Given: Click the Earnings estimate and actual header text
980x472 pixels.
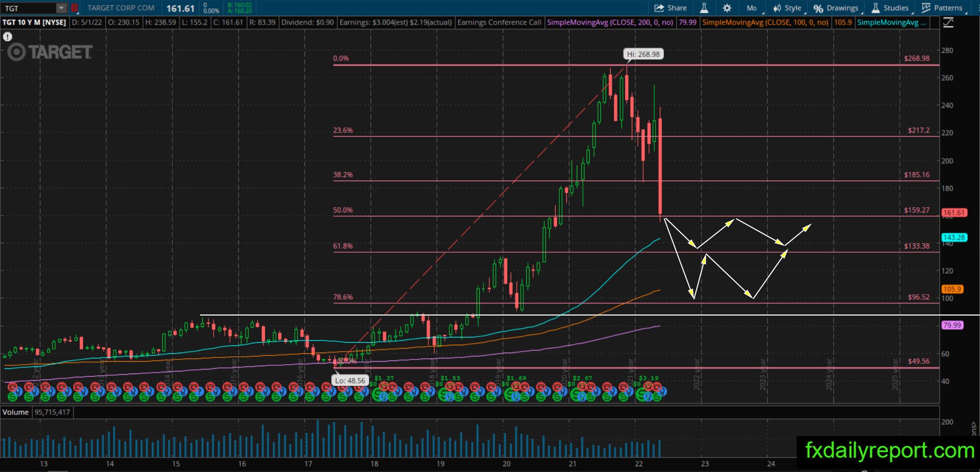Looking at the screenshot, I should pyautogui.click(x=395, y=23).
